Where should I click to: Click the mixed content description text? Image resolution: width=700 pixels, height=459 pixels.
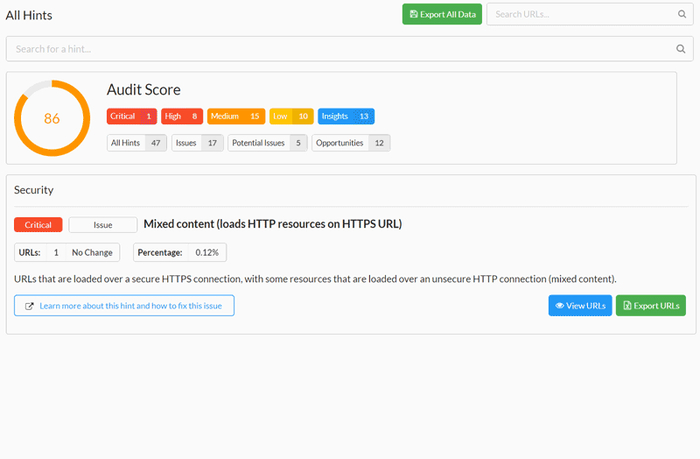pos(315,279)
